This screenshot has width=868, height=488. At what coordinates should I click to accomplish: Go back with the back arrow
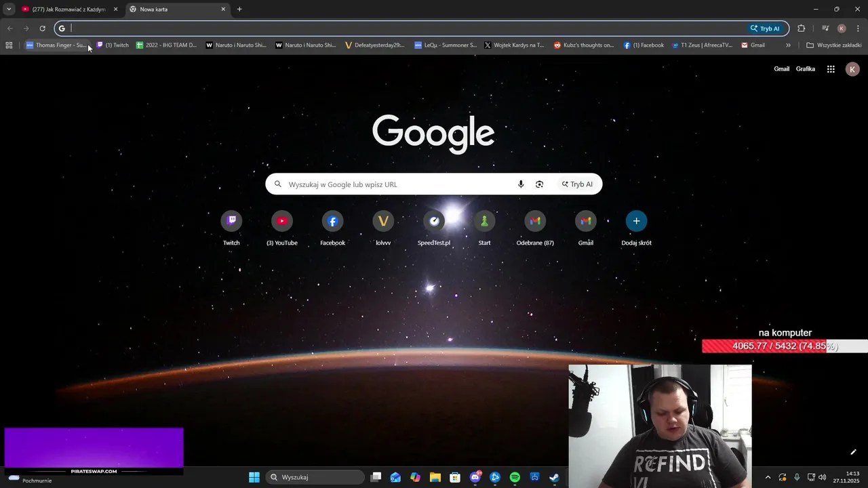9,28
